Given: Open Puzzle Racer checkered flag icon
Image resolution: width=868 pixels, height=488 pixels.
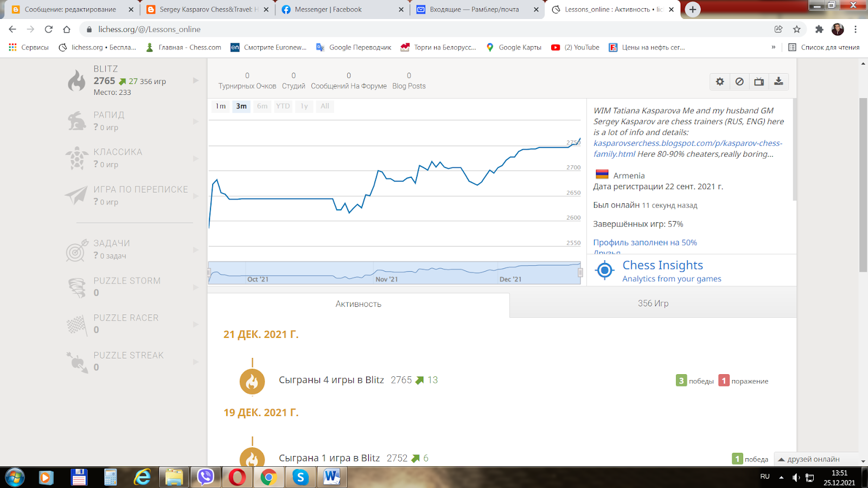Looking at the screenshot, I should coord(77,324).
